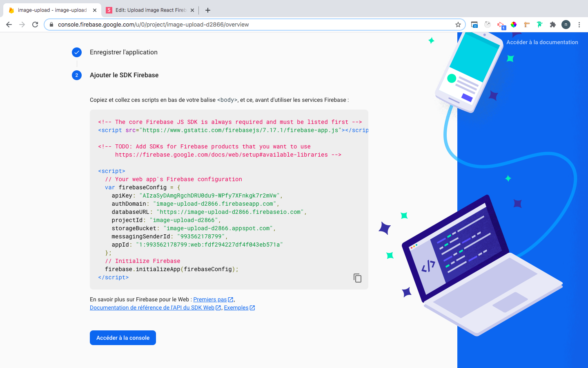Click the setup#available-libraries URL comment
Screen dimensions: 588x368
click(x=228, y=155)
